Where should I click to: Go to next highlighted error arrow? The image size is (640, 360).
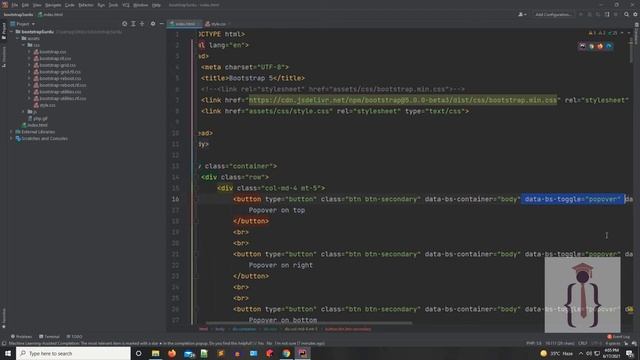pyautogui.click(x=629, y=33)
